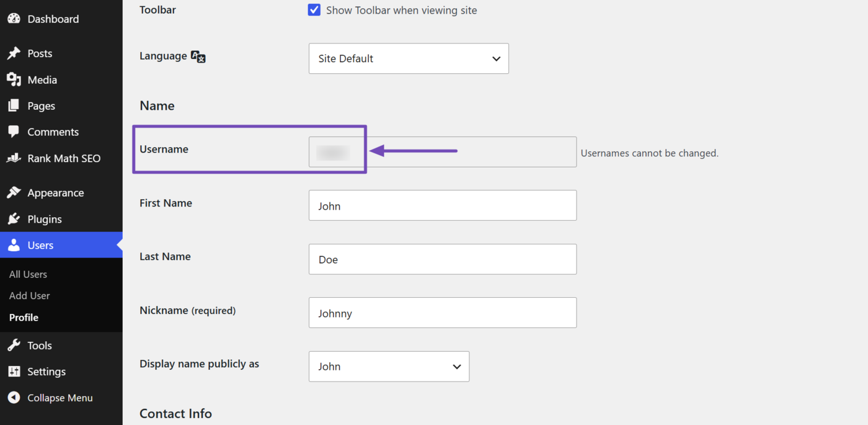The height and width of the screenshot is (425, 868).
Task: Click the Tools wrench icon
Action: pyautogui.click(x=14, y=345)
